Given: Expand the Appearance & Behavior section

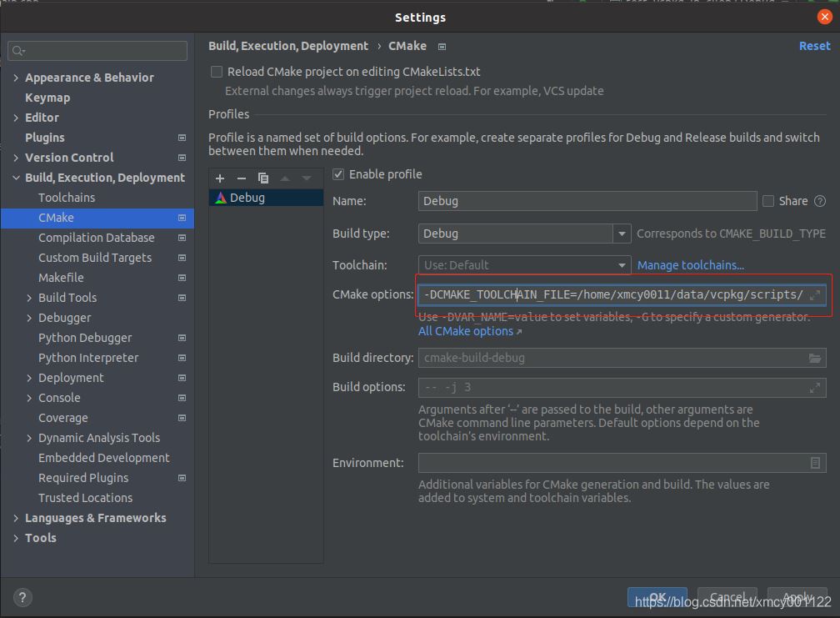Looking at the screenshot, I should click(16, 78).
